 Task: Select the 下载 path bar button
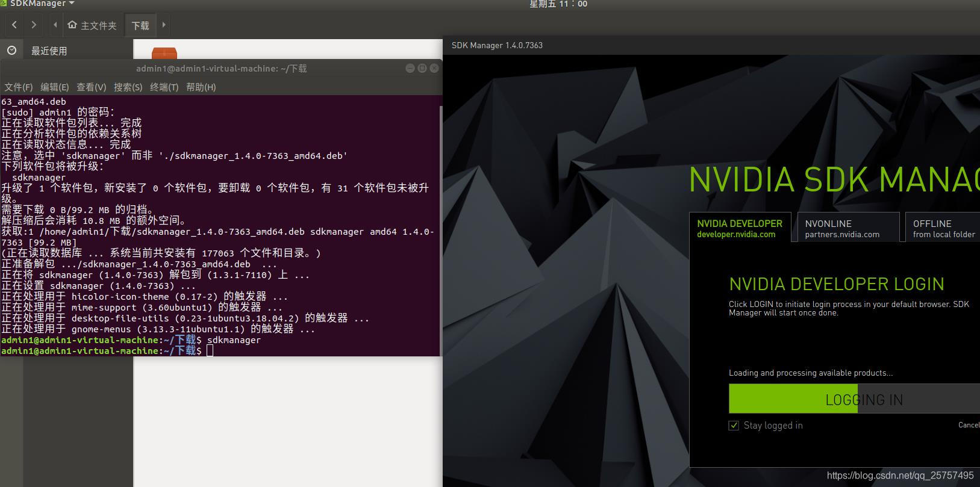tap(140, 25)
